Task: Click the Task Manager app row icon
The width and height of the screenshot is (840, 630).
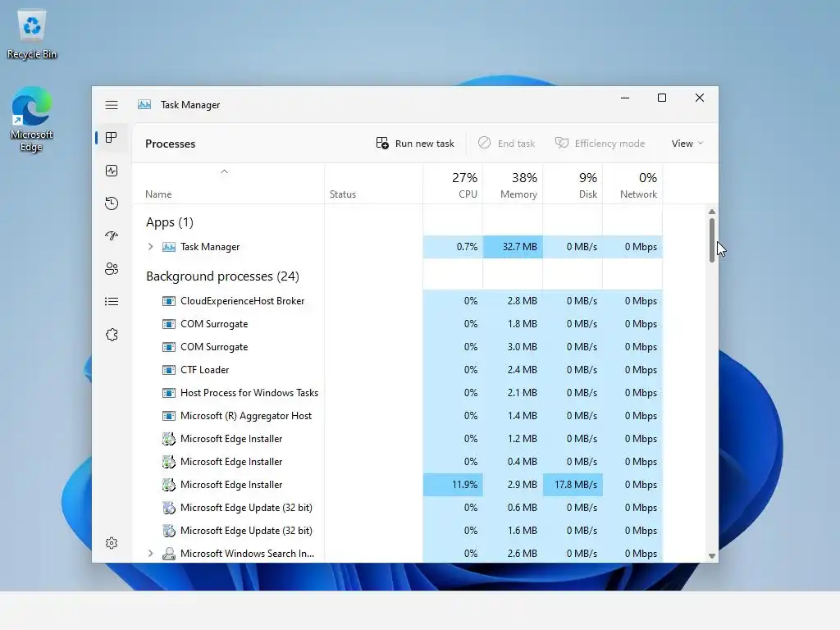Action: click(x=169, y=247)
